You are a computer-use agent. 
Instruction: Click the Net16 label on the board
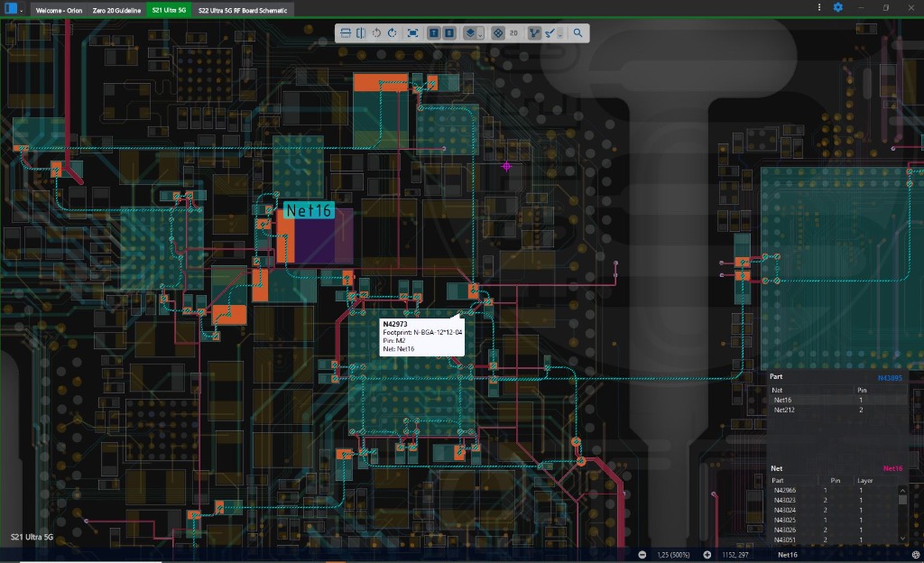309,210
